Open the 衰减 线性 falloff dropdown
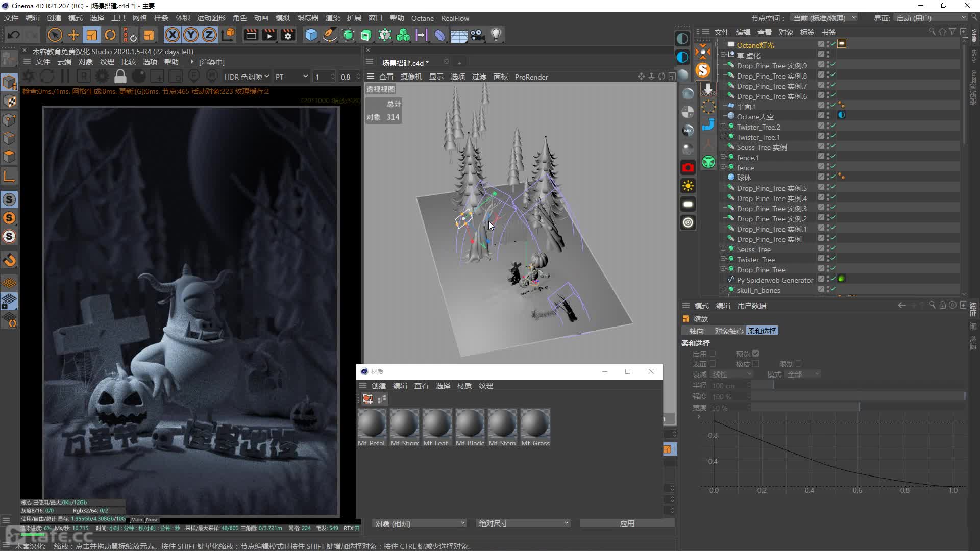Screen dimensions: 980x551 point(732,374)
